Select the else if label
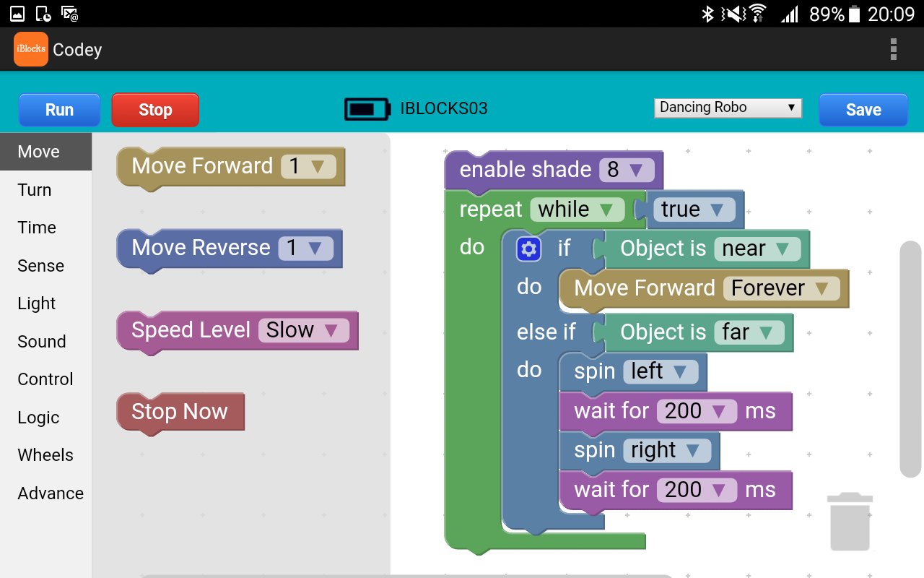 point(546,332)
